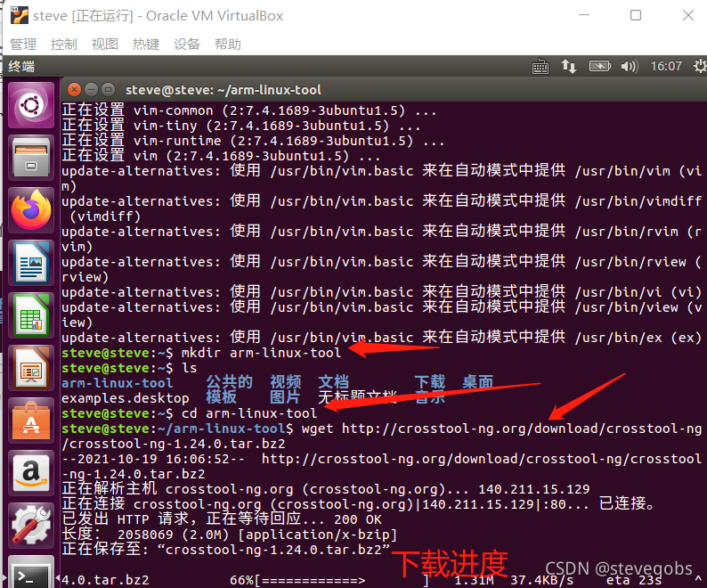Click the timestamp 2021-10-19 16:06:52

coord(154,459)
